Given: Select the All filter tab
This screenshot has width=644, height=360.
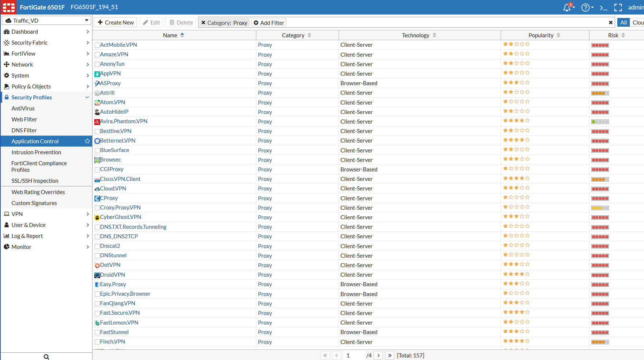Looking at the screenshot, I should tap(624, 23).
